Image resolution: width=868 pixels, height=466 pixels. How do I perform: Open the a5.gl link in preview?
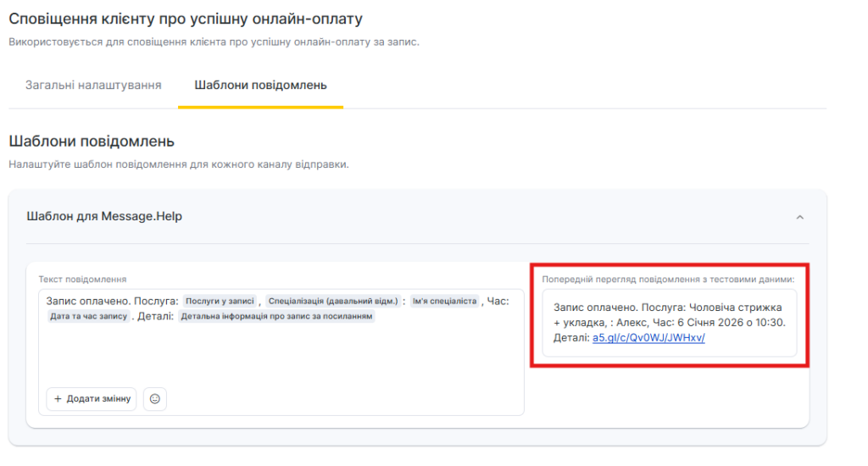[648, 337]
